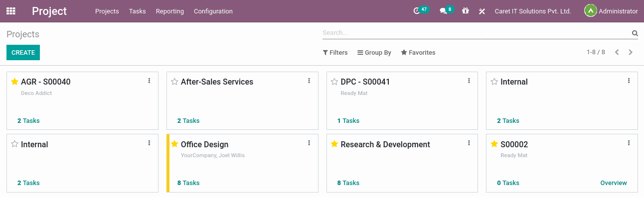Go to the next page arrow
Image resolution: width=644 pixels, height=197 pixels.
(631, 52)
